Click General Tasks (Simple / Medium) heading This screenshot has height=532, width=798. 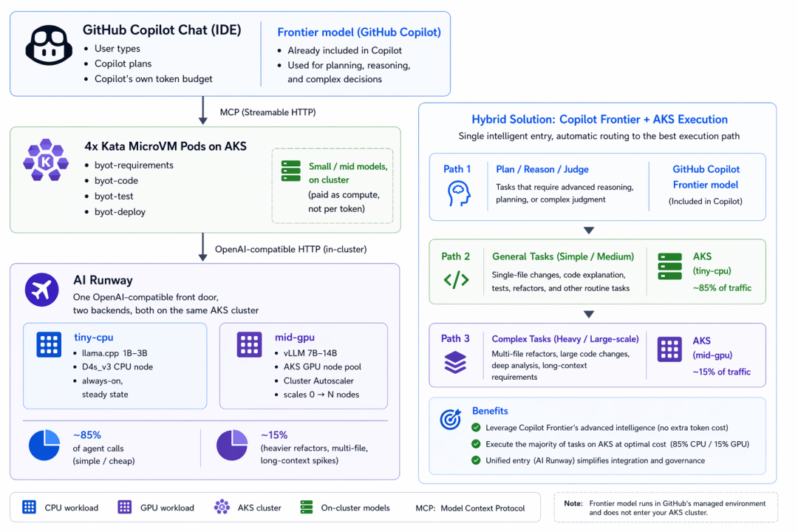(x=563, y=256)
